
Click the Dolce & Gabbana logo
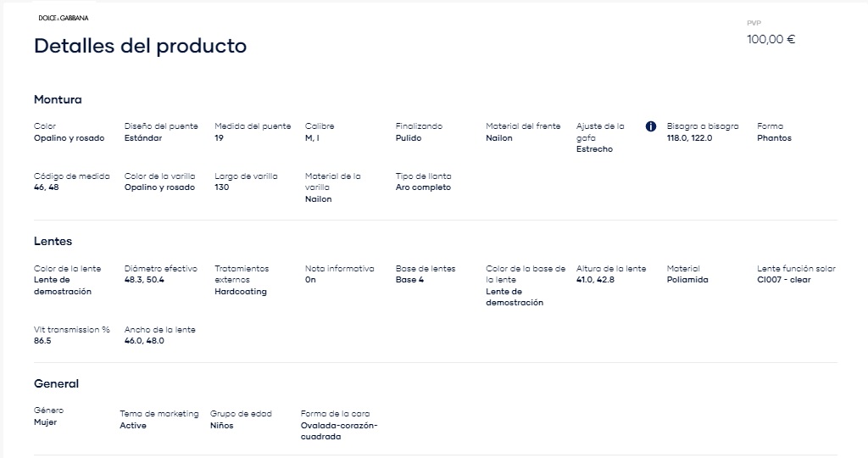[63, 18]
